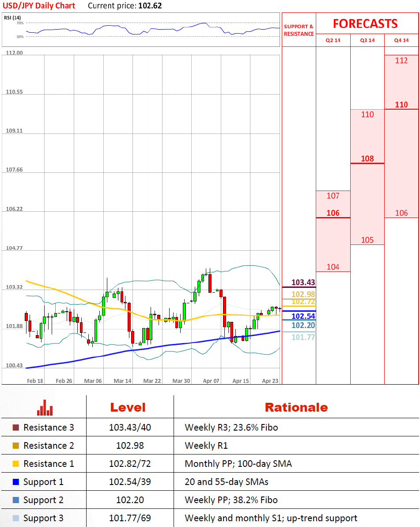Click the bold Q2 forecast value 106

[x=333, y=213]
